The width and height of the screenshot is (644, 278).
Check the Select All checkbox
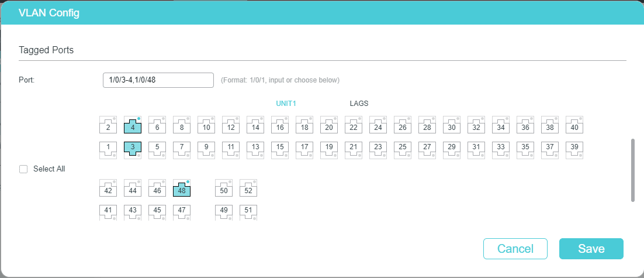[x=24, y=169]
